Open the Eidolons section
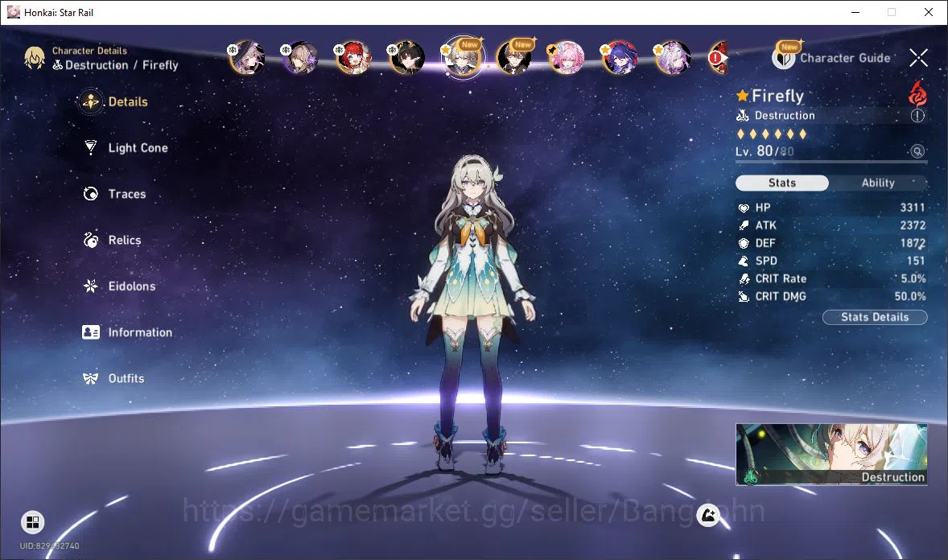Image resolution: width=948 pixels, height=560 pixels. pos(120,286)
